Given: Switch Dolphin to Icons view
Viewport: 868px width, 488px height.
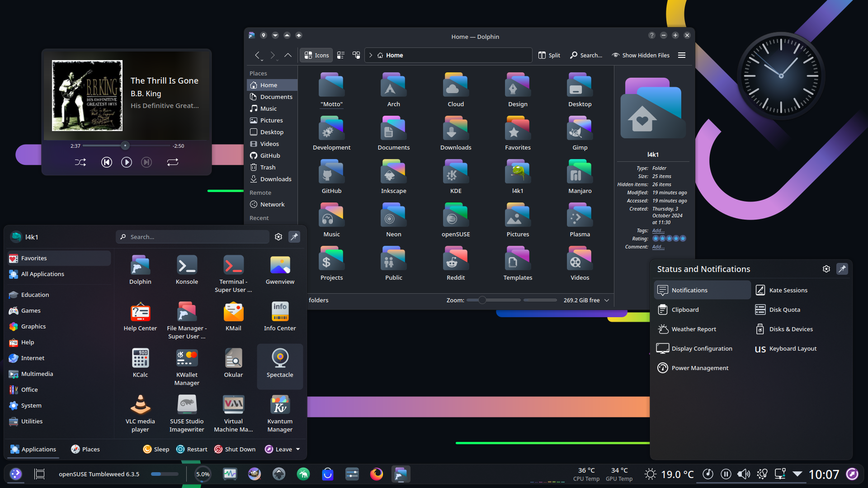Looking at the screenshot, I should (x=316, y=55).
